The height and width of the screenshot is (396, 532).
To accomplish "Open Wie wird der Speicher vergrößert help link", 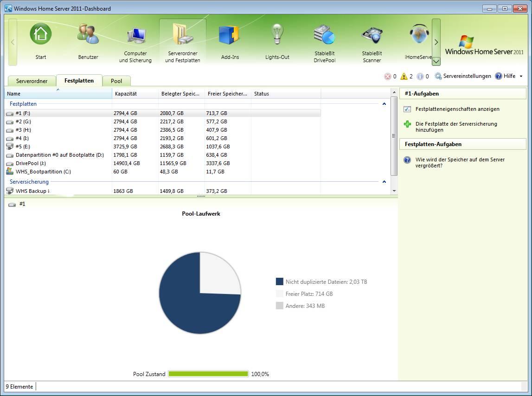I will 460,163.
